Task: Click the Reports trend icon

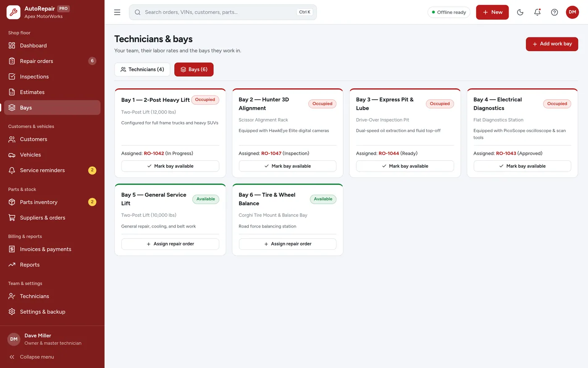Action: click(x=12, y=265)
